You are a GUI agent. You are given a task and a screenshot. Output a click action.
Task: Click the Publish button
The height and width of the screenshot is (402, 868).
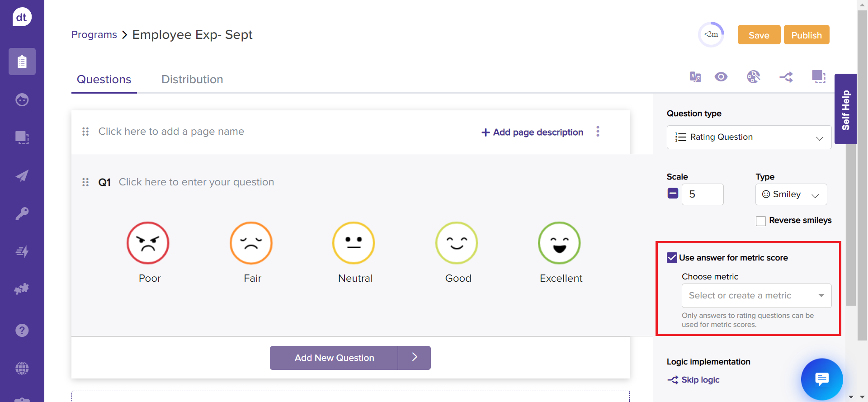tap(806, 35)
